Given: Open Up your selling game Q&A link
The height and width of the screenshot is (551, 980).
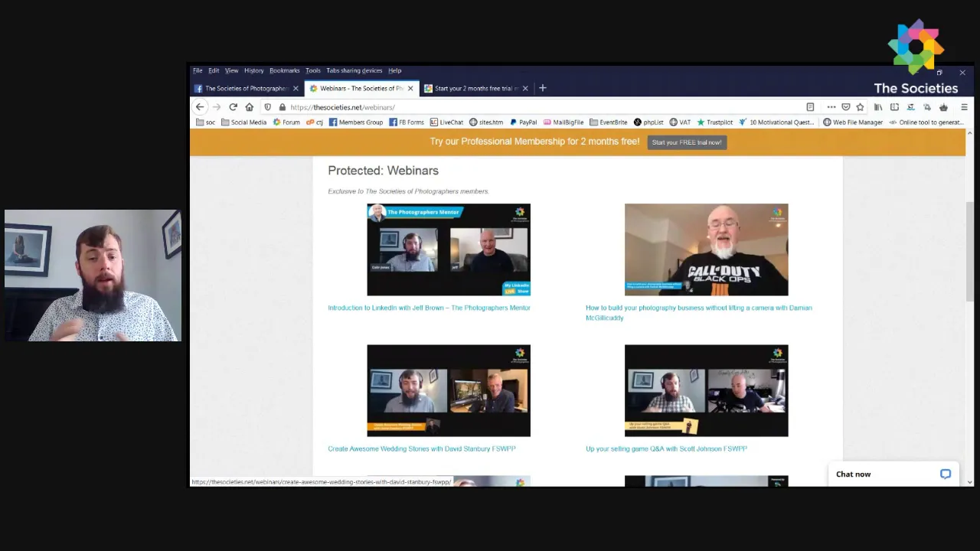Looking at the screenshot, I should [x=666, y=448].
